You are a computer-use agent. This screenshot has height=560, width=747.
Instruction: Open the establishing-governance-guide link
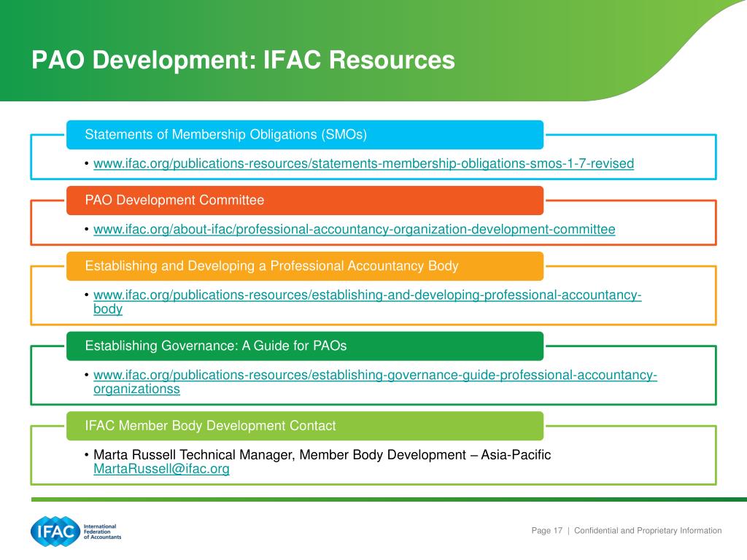click(375, 381)
